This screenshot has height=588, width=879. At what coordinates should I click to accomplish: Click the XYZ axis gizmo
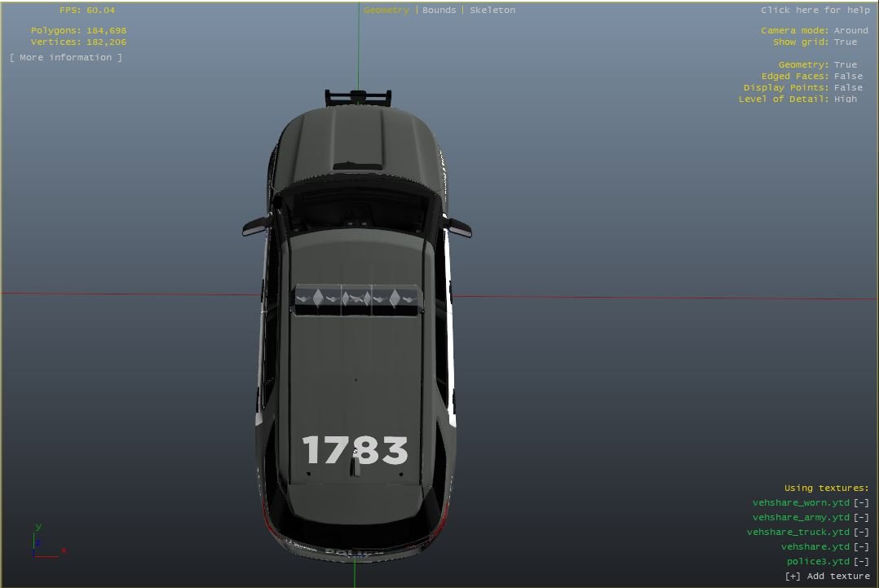46,544
